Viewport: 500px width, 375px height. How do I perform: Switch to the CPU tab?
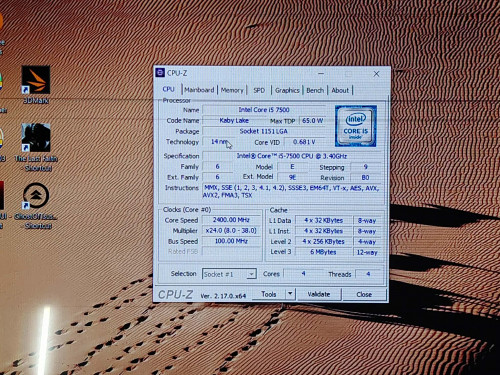(169, 89)
